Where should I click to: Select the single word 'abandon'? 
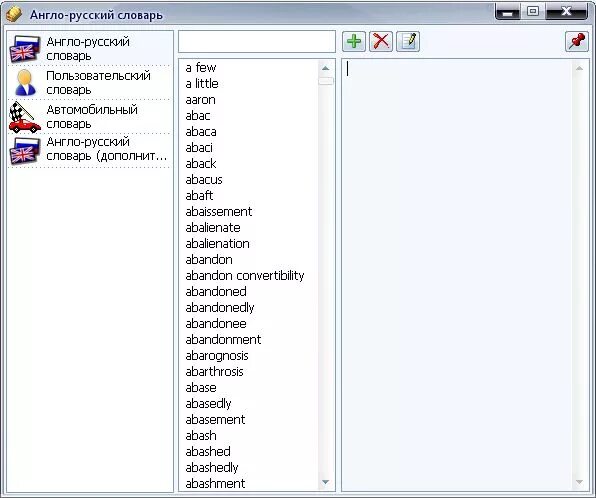(x=209, y=259)
